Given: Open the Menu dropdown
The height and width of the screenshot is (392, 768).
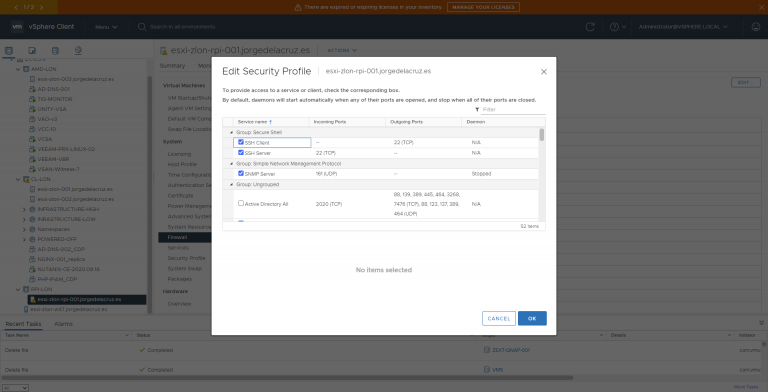Looking at the screenshot, I should coord(106,27).
